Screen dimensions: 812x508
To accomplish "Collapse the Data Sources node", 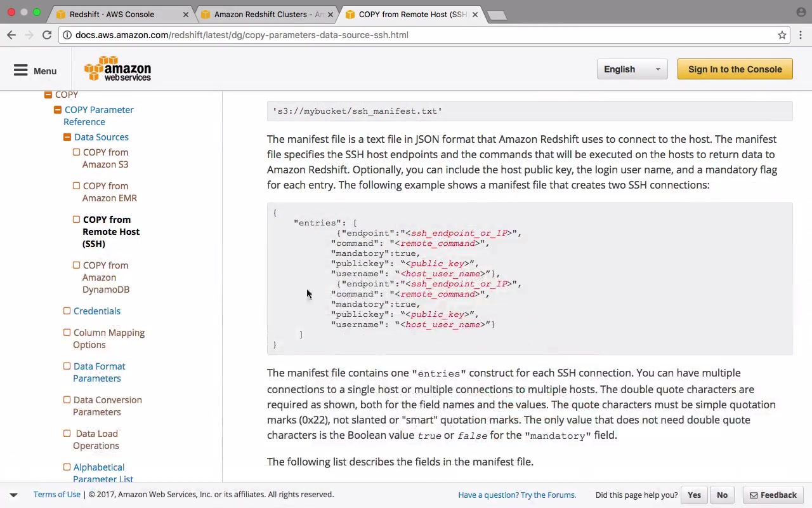I will pyautogui.click(x=67, y=137).
